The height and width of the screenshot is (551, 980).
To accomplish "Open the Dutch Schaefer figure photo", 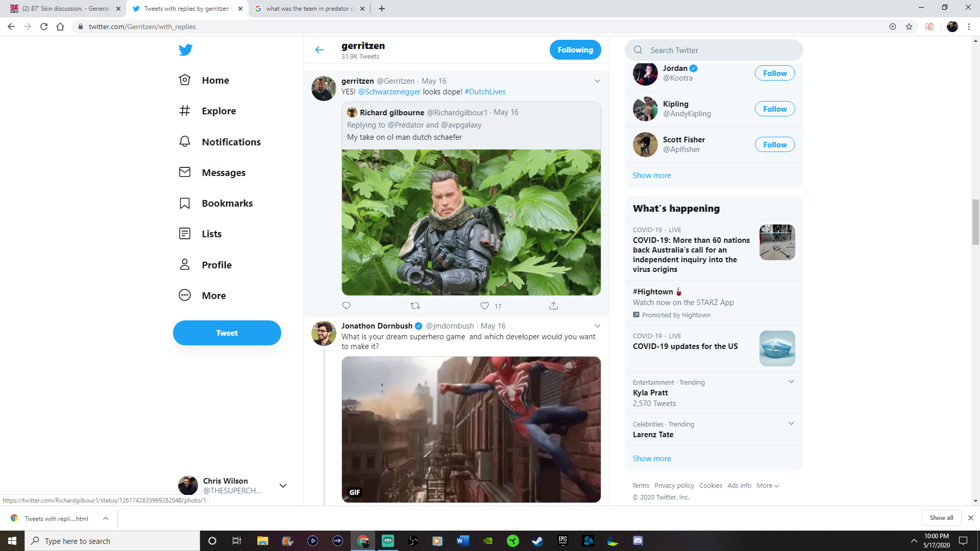I will [471, 222].
